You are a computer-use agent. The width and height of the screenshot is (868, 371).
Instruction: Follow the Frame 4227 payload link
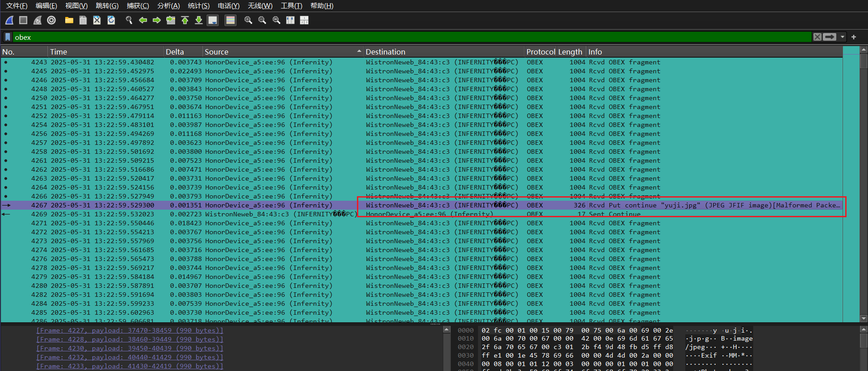tap(130, 330)
